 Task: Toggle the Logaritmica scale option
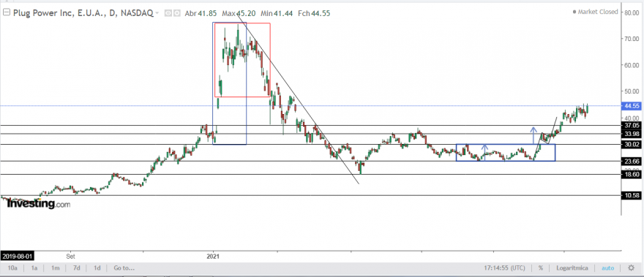pyautogui.click(x=572, y=268)
